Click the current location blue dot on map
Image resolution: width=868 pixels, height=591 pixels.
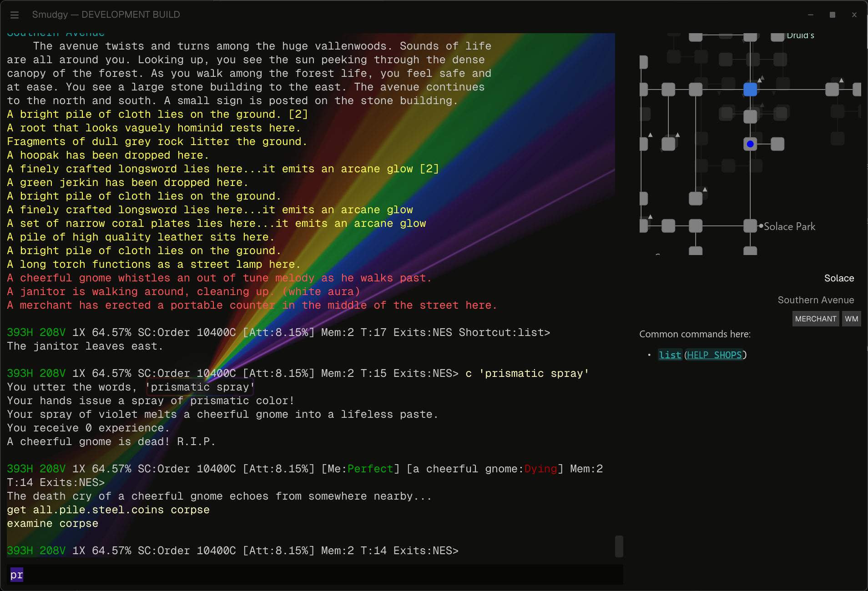point(750,144)
